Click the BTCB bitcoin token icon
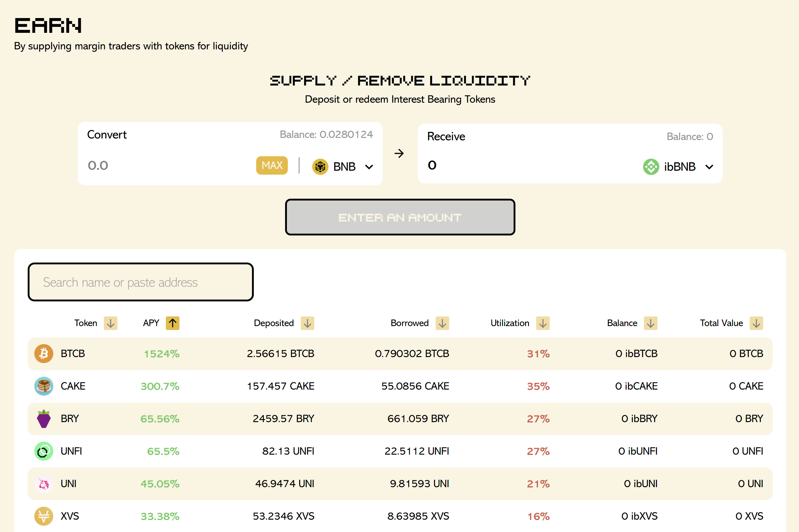Screen dimensions: 799x532 point(44,353)
